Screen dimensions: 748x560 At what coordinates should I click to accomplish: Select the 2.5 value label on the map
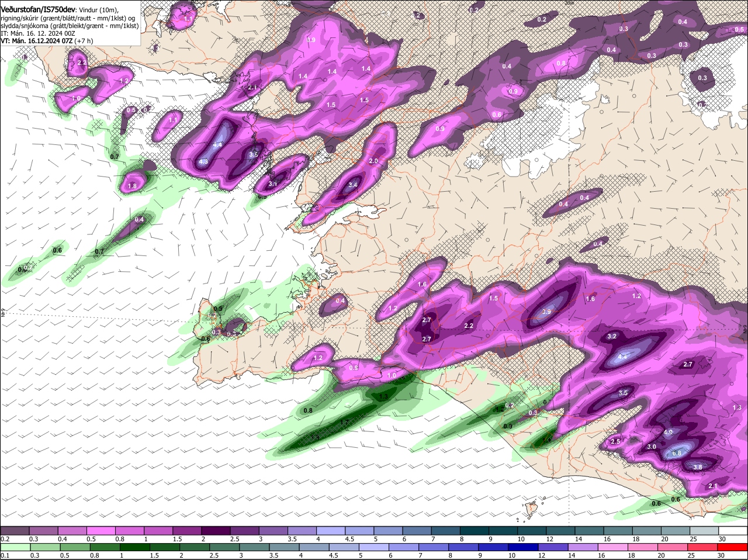pyautogui.click(x=615, y=442)
